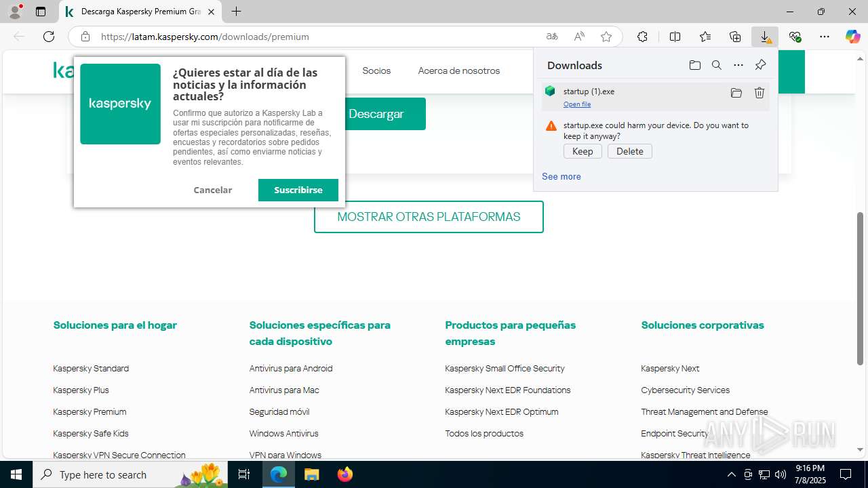Delete startup (1).exe from downloads

point(759,93)
